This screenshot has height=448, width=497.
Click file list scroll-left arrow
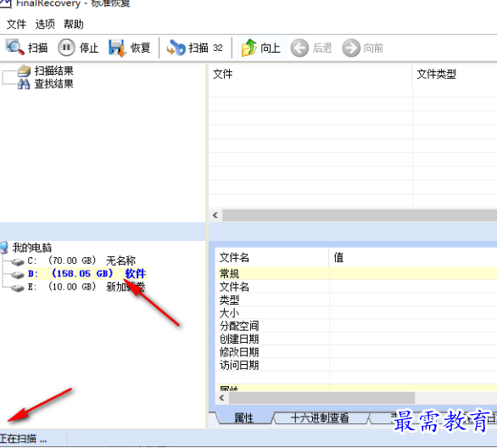pyautogui.click(x=215, y=216)
